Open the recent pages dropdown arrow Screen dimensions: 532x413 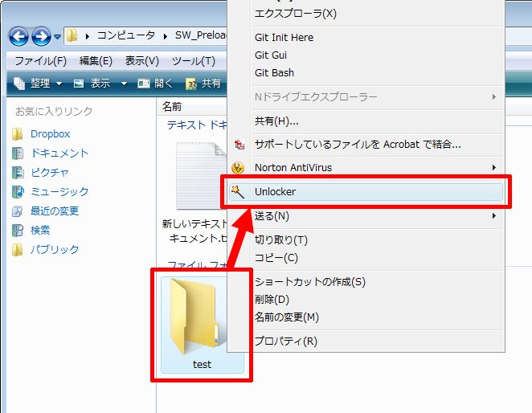[57, 36]
